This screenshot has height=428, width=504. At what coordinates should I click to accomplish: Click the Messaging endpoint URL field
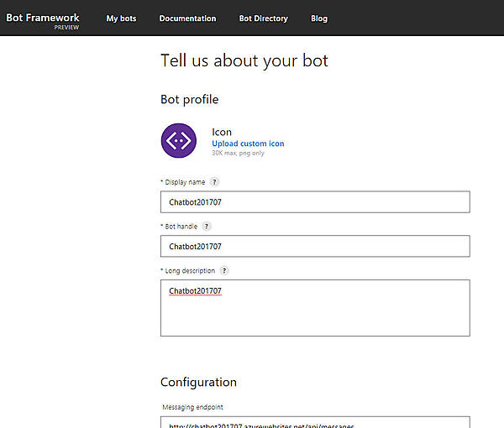315,423
